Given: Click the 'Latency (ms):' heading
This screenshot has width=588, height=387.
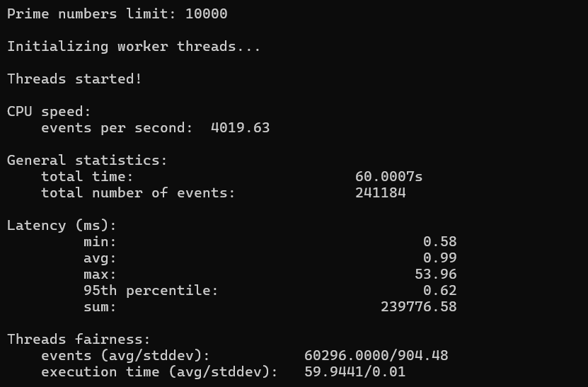Looking at the screenshot, I should coord(62,226).
